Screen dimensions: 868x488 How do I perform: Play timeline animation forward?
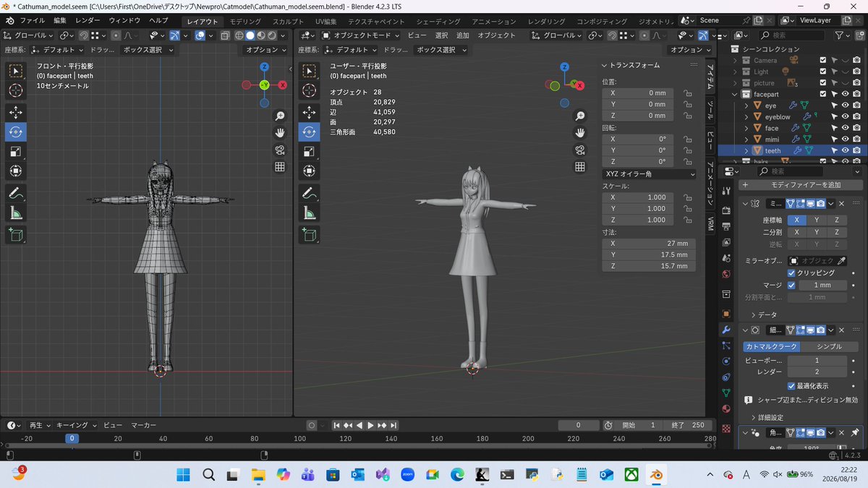tap(370, 426)
